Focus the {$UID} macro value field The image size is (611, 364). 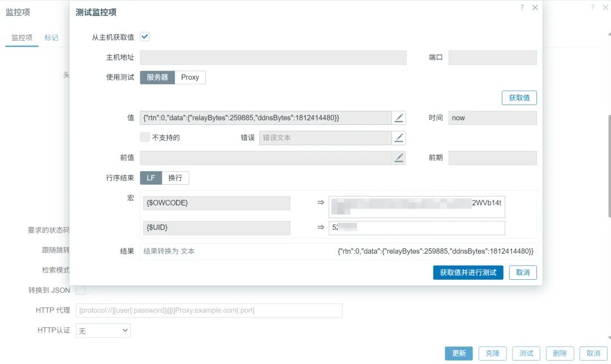click(416, 228)
